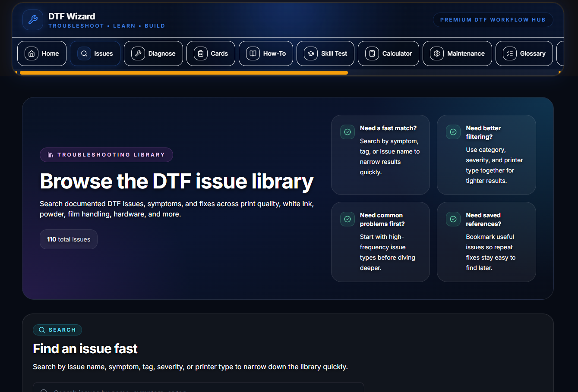Click the Calculator icon in the nav
Screen dimensions: 578x392
point(372,53)
